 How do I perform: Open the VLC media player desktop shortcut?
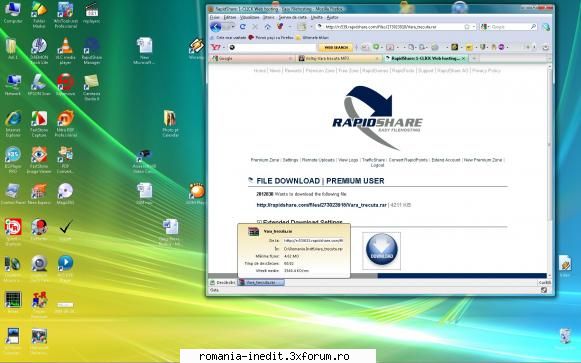coord(66,51)
